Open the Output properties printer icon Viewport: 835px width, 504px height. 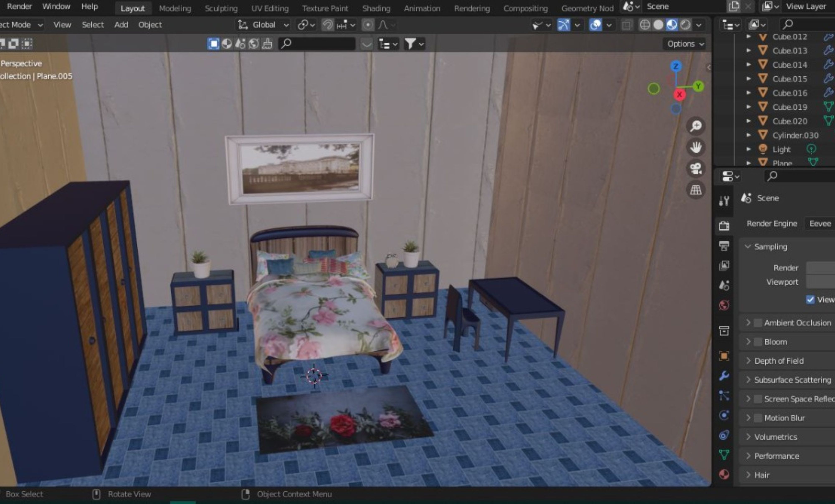pos(724,246)
